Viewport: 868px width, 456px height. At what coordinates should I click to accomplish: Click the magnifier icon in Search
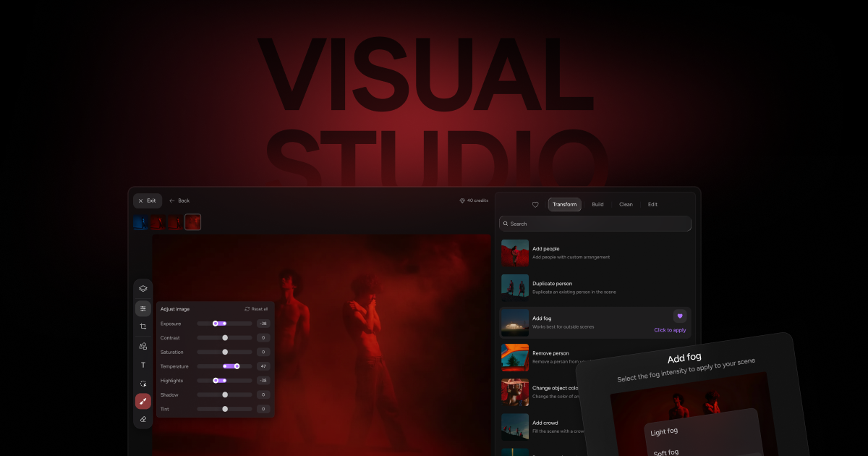(x=506, y=224)
